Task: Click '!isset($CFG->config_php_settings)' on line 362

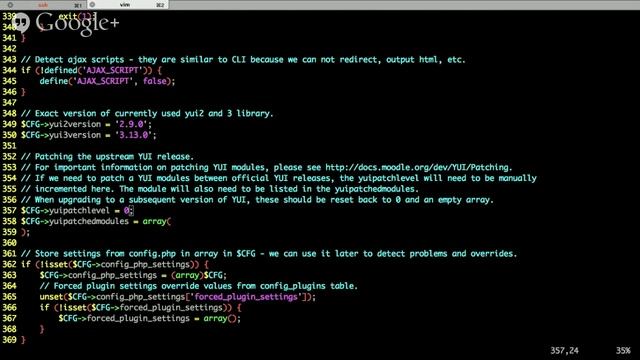Action: (x=118, y=264)
